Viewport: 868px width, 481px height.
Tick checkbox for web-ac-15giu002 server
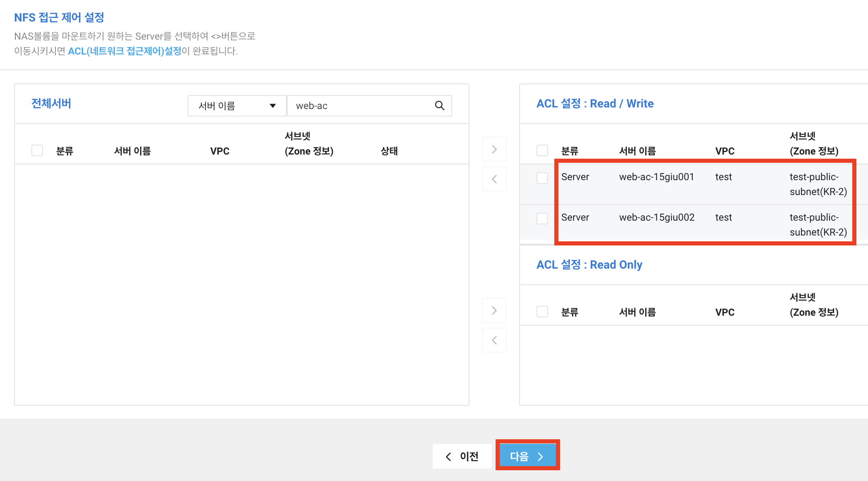542,218
